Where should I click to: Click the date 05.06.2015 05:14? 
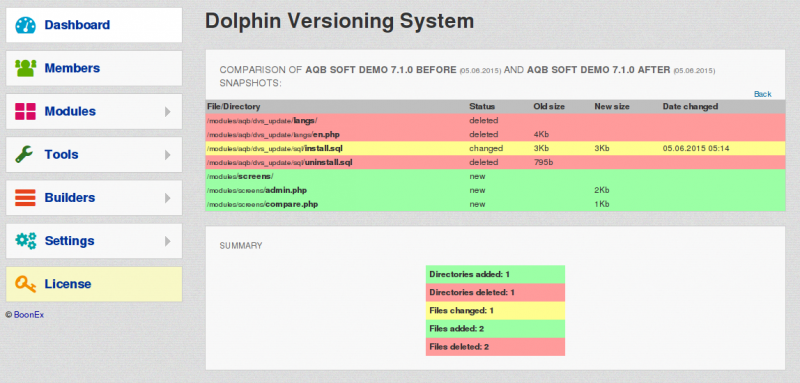(x=696, y=148)
